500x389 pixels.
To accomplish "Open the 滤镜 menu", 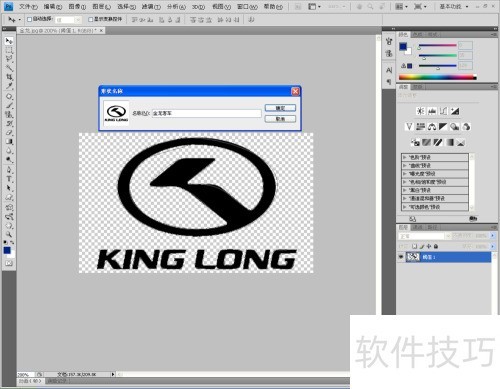I will click(x=151, y=6).
